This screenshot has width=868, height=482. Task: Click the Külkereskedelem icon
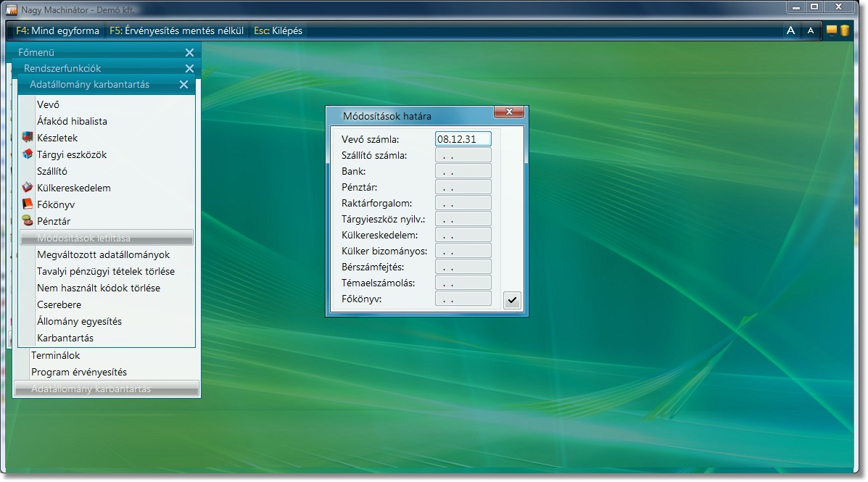click(27, 187)
